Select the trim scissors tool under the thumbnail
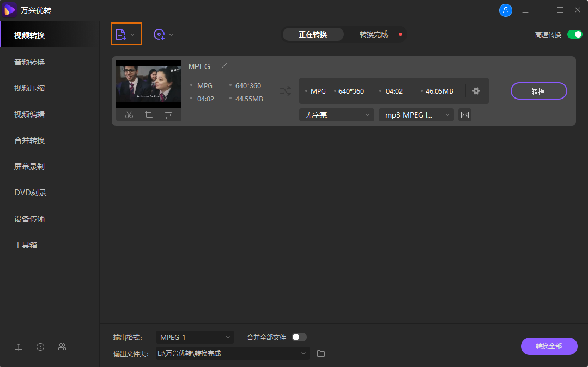This screenshot has width=588, height=367. click(x=129, y=115)
